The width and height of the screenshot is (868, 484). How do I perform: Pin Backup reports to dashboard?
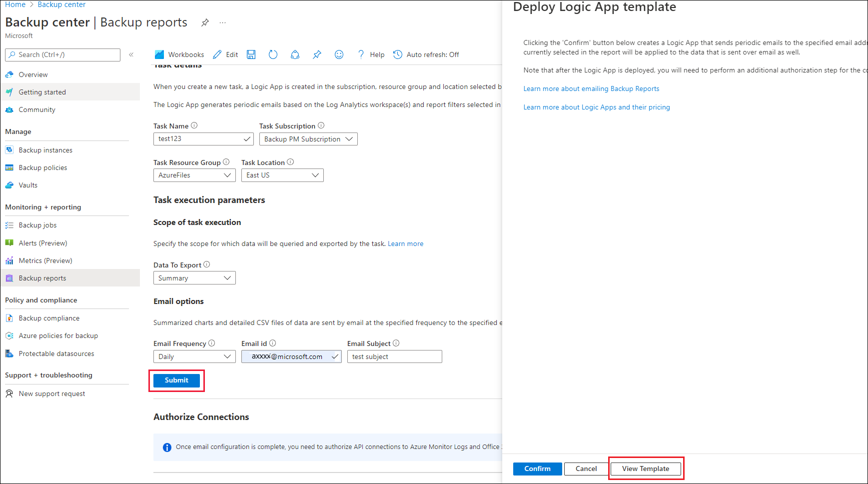317,54
